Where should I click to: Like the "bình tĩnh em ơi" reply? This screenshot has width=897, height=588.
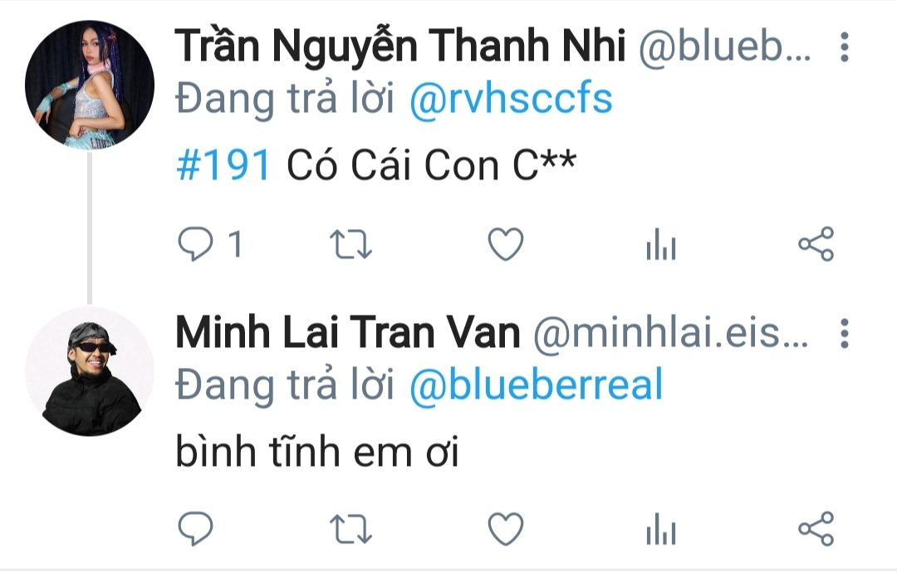506,528
